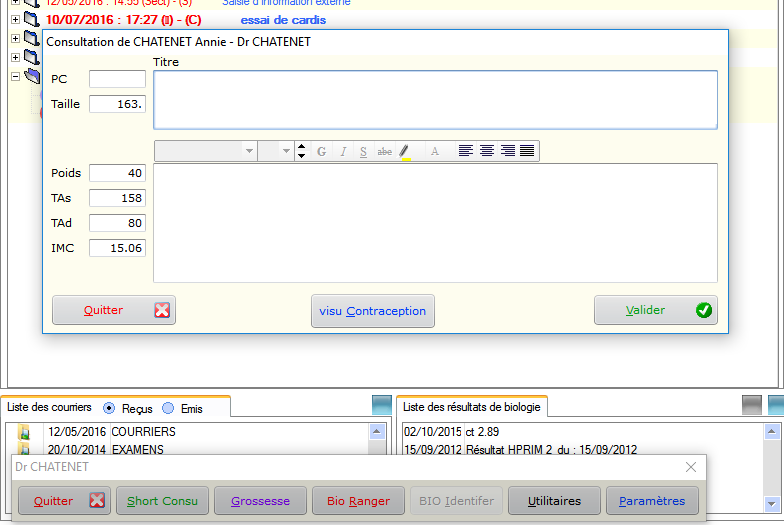Collapse the opened folder tree node
Screen dimensions: 784x525
16,76
